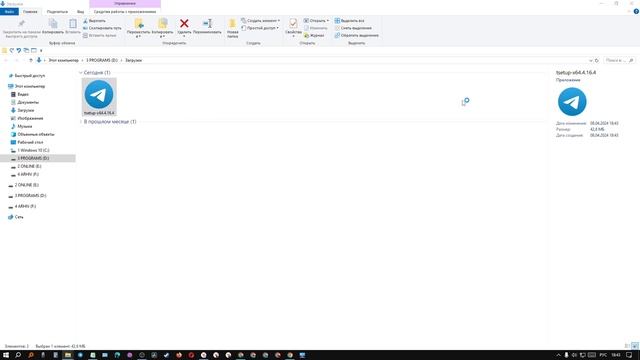Click Снять выделение (Select none)
Viewport: 640px width, 360px height.
[353, 28]
